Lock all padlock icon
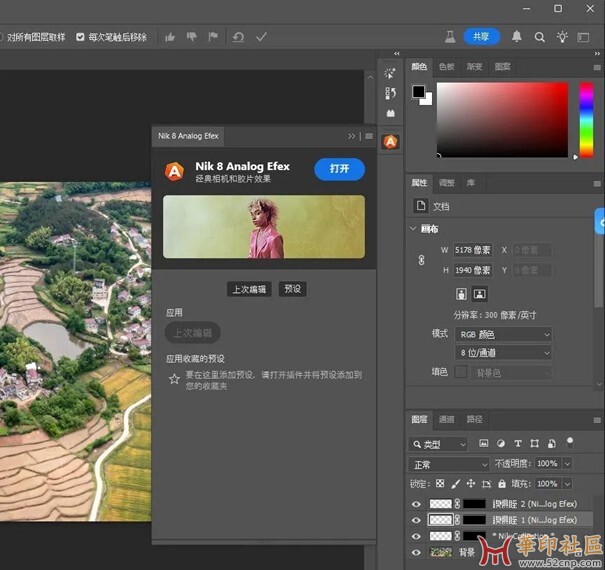 pos(502,483)
